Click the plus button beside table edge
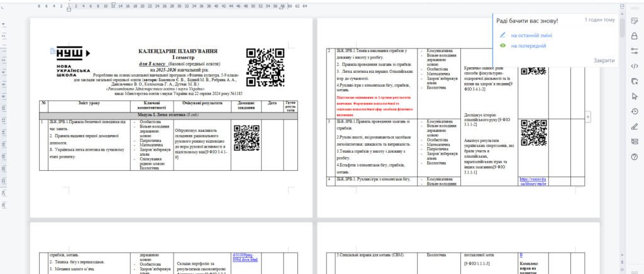 click(x=587, y=117)
